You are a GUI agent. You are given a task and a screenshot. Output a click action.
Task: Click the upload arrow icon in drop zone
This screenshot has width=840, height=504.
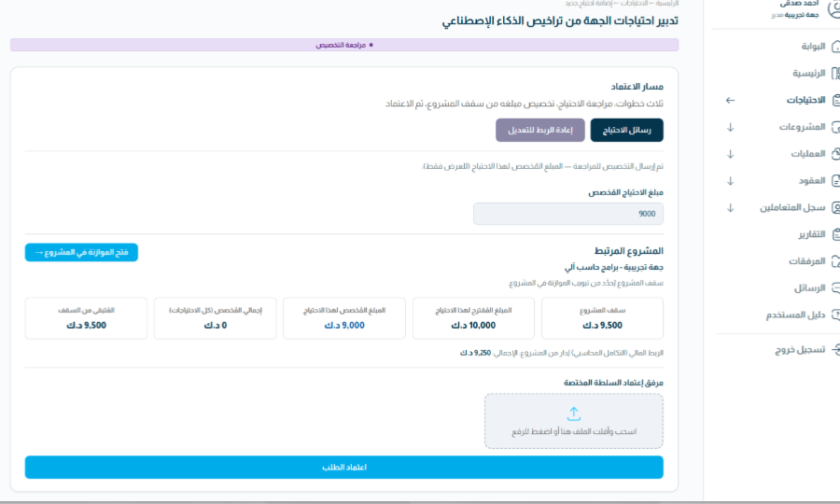(574, 413)
